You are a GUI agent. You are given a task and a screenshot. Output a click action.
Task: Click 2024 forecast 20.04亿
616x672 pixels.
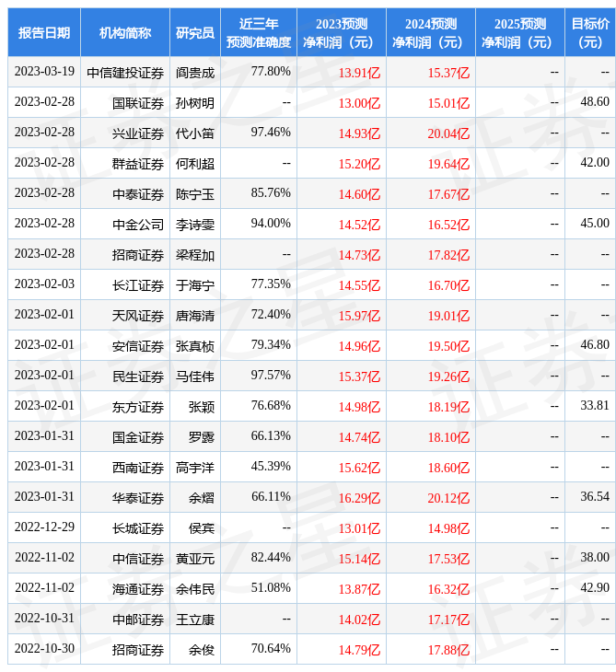click(x=448, y=133)
